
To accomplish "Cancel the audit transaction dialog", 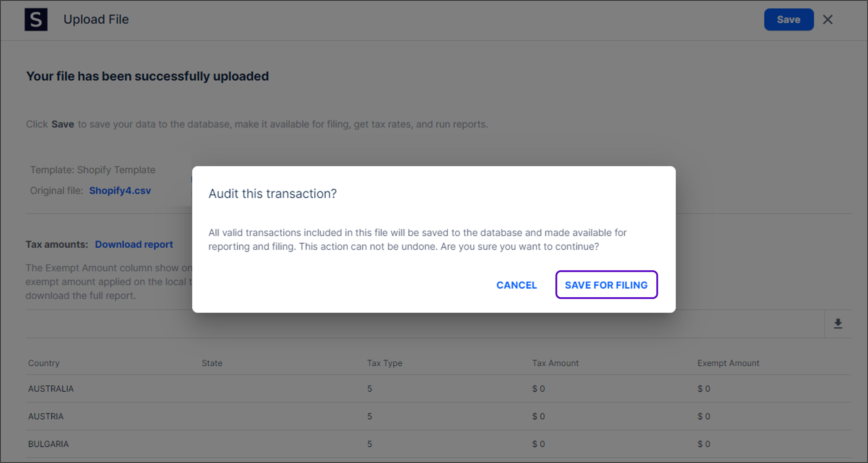I will click(517, 285).
